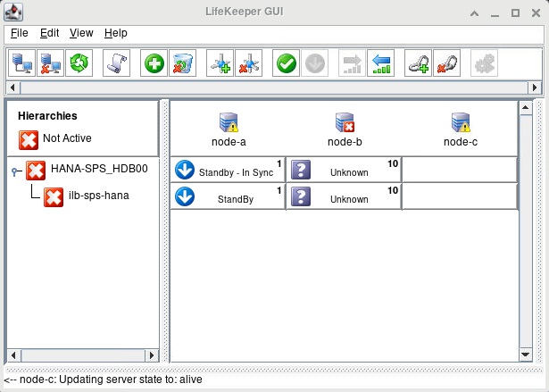
Task: Click the Not Active label text
Action: pos(67,138)
